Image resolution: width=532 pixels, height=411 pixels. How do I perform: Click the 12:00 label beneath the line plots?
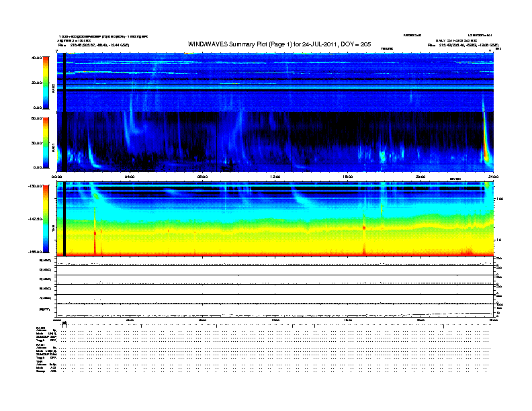[275, 320]
